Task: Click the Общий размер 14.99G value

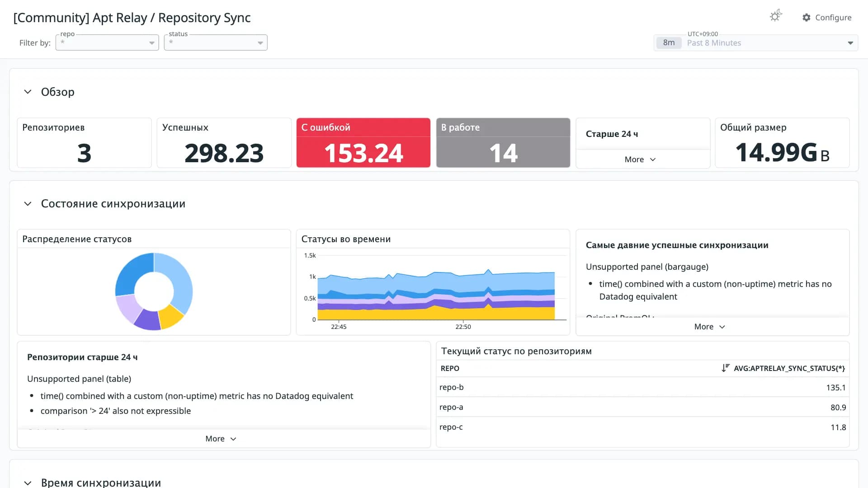Action: tap(783, 152)
